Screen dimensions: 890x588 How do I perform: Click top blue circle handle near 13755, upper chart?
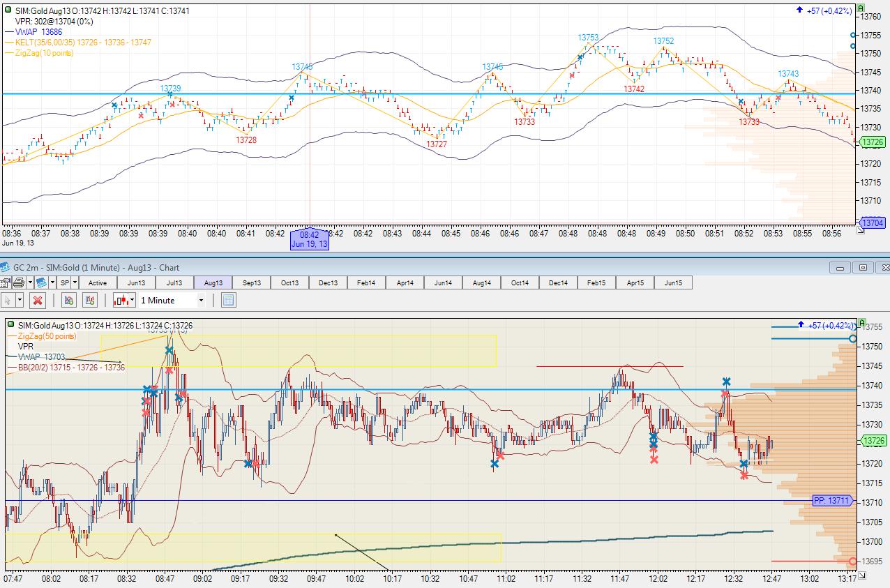(852, 35)
